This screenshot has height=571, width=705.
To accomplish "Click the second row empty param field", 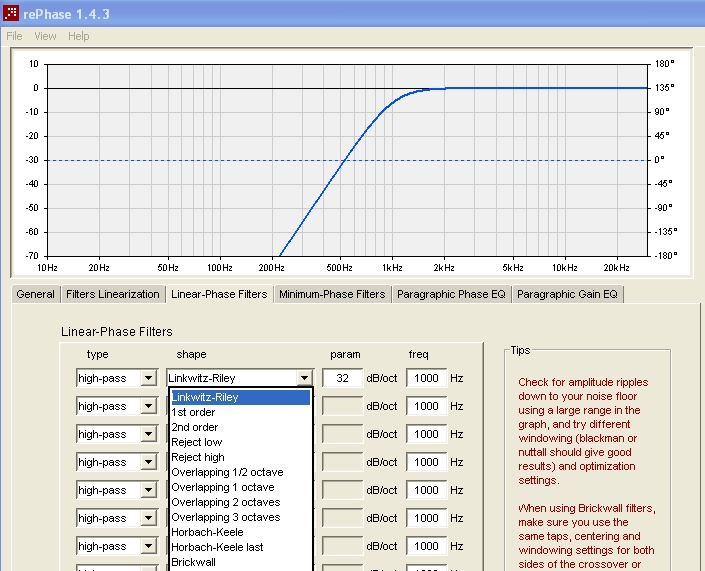I will pyautogui.click(x=342, y=406).
